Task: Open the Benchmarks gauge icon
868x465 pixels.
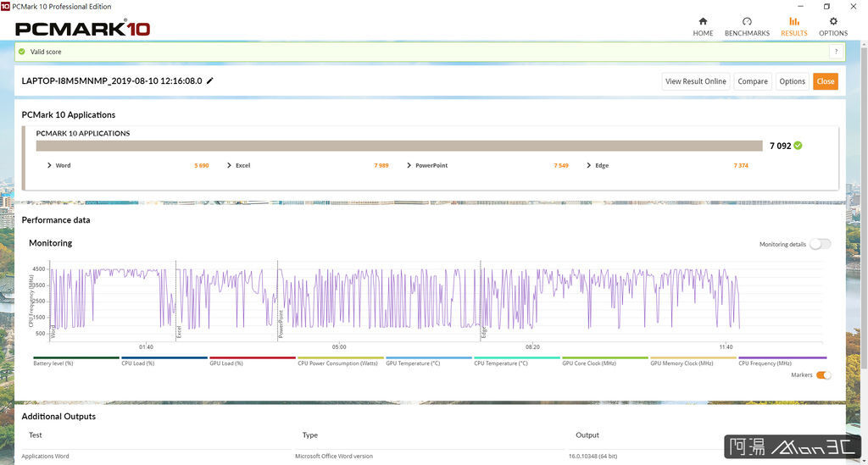Action: pyautogui.click(x=747, y=21)
